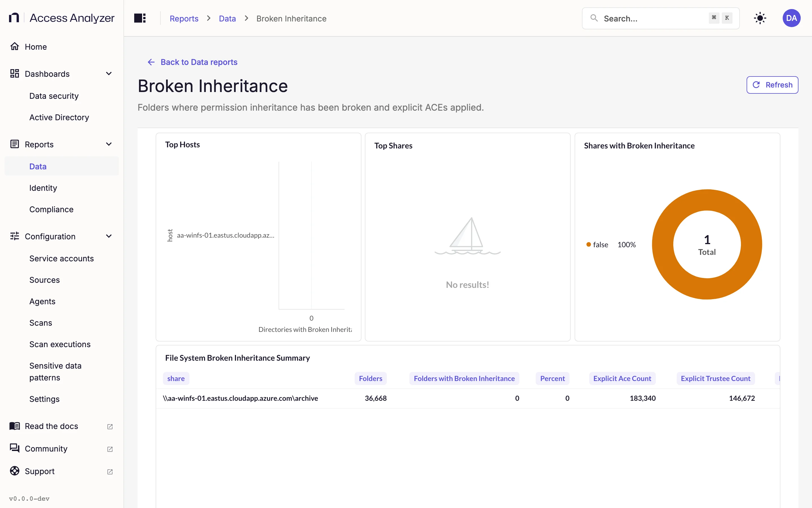Click Read the docs label
812x508 pixels.
tap(51, 426)
